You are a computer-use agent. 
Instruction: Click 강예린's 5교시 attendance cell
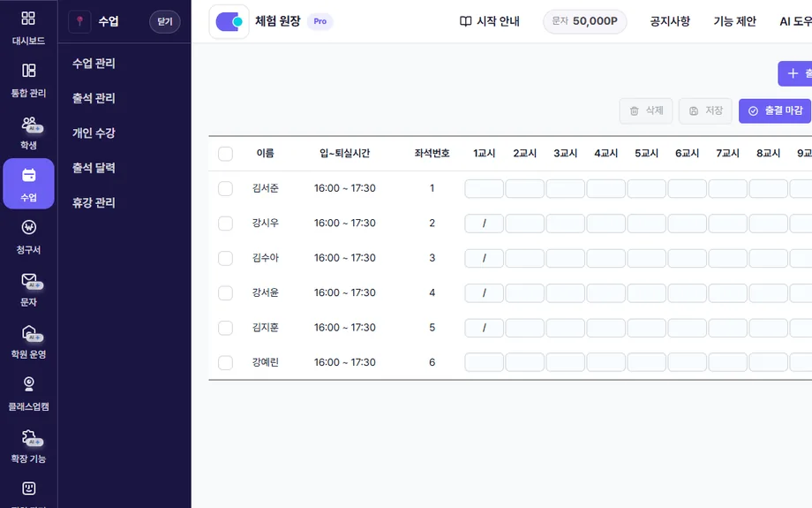click(x=646, y=362)
